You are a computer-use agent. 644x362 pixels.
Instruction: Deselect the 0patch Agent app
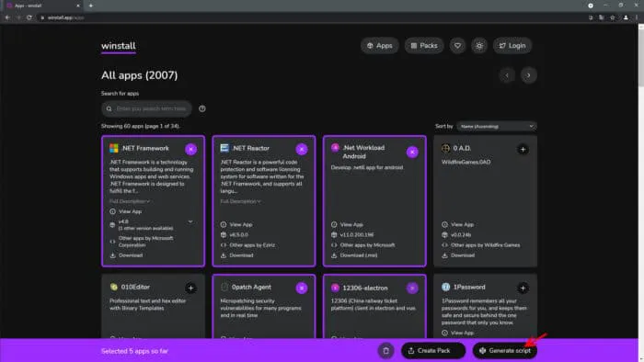pos(302,288)
